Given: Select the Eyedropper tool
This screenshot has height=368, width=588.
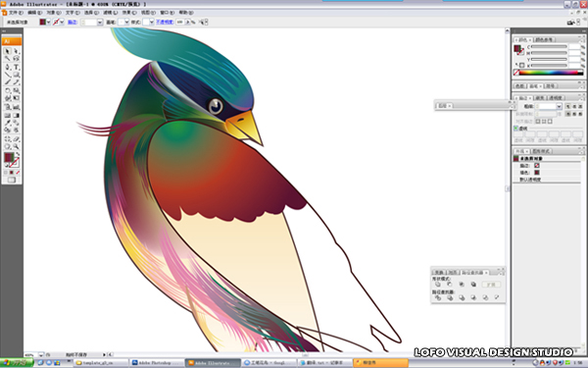Looking at the screenshot, I should click(x=7, y=123).
